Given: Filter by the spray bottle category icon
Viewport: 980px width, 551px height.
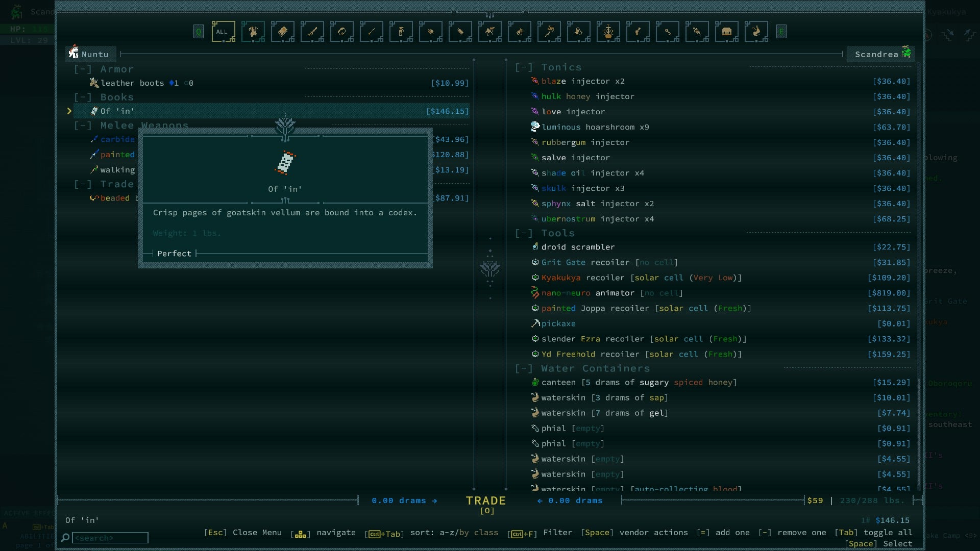Looking at the screenshot, I should [x=401, y=32].
